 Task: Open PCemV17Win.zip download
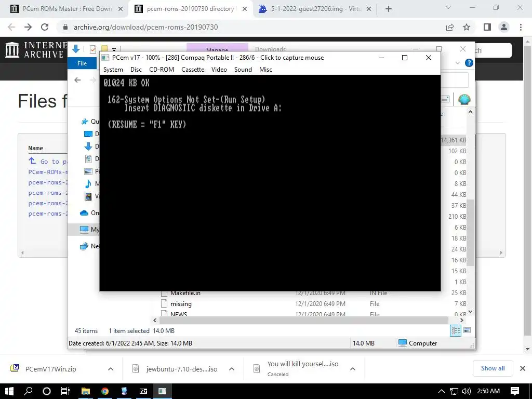[51, 369]
